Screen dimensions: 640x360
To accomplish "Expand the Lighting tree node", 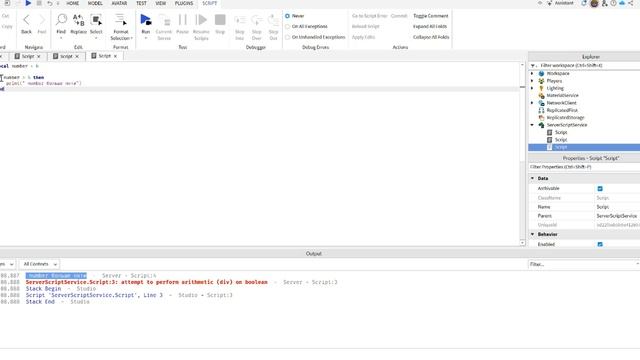I will (x=532, y=88).
